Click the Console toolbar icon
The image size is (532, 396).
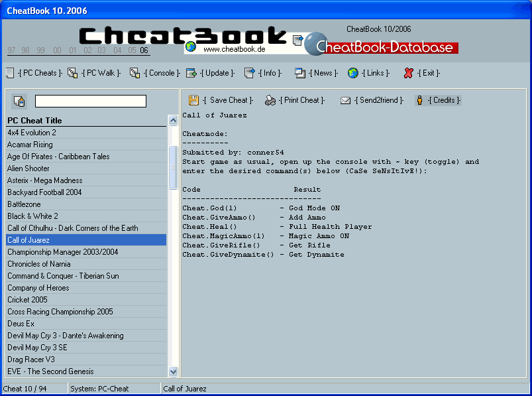(134, 73)
